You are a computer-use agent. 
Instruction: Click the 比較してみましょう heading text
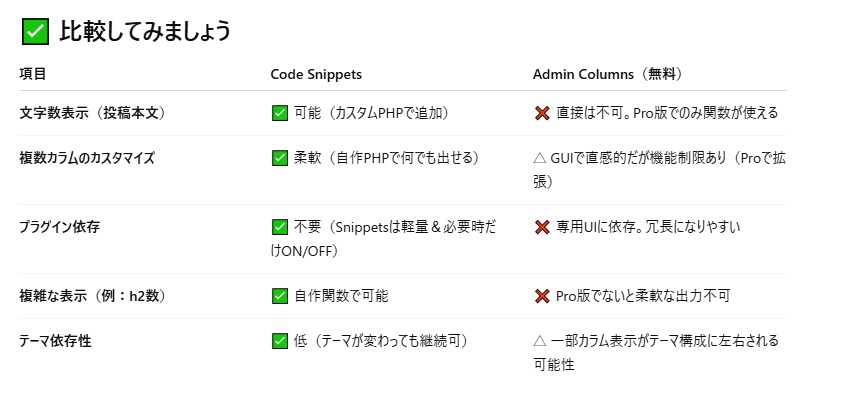point(145,31)
